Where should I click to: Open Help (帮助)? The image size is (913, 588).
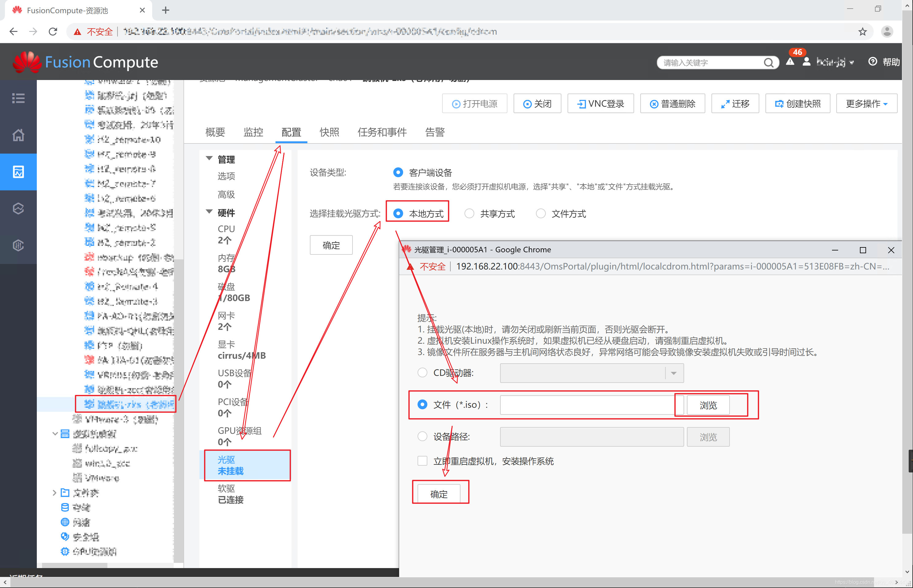coord(884,62)
